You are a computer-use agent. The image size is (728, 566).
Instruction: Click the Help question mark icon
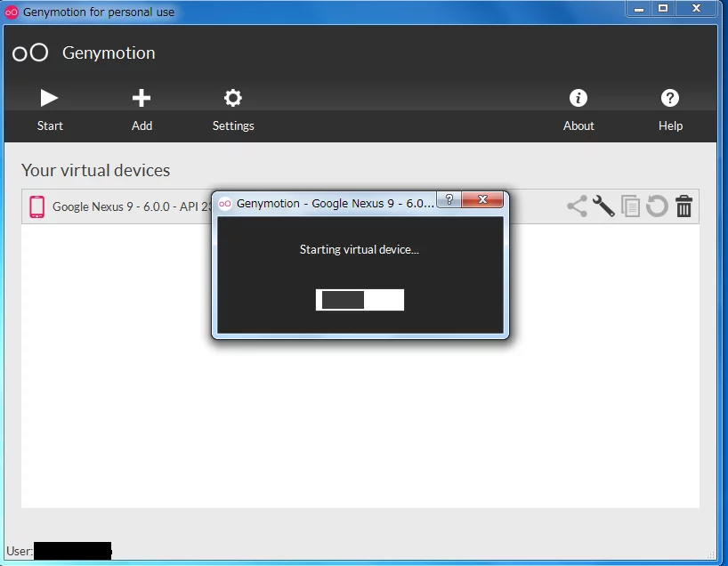[x=670, y=98]
